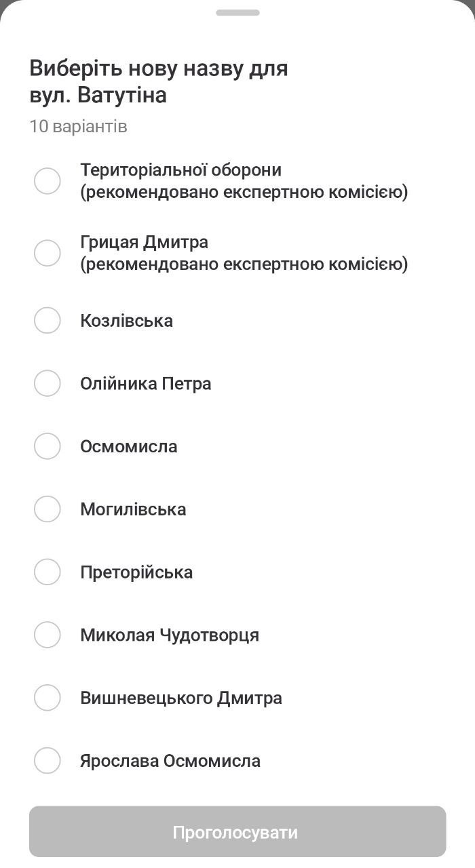Select the 'Територіальної оборони' option

47,181
